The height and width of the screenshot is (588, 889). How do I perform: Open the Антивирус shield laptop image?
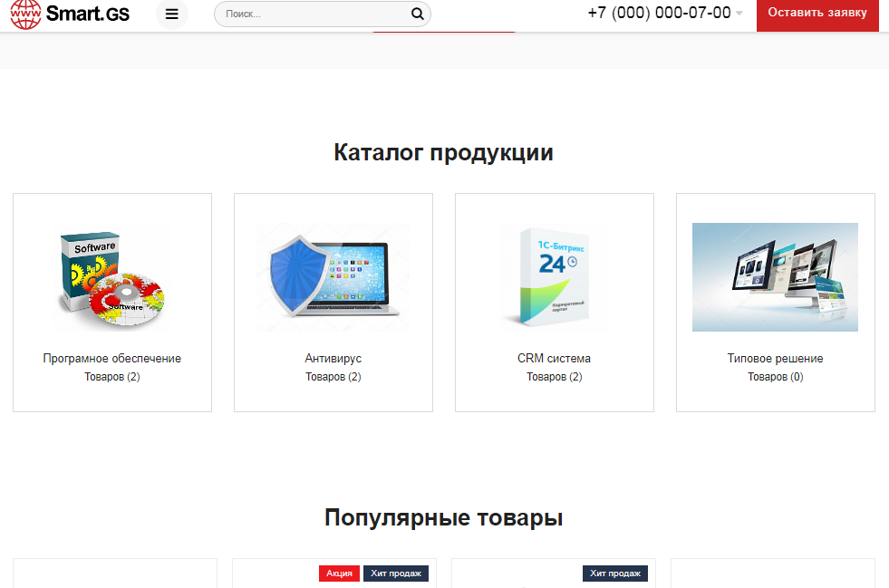coord(333,278)
